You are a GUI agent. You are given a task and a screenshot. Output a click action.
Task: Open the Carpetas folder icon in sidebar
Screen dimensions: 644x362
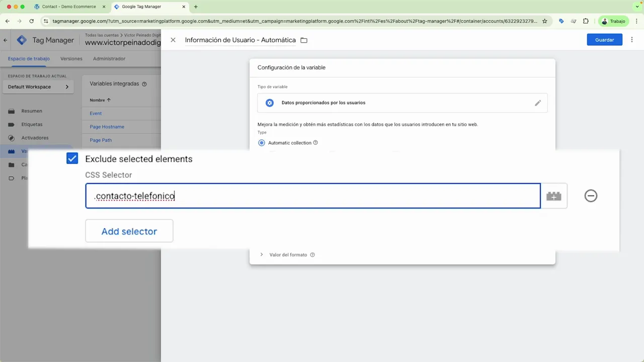12,164
